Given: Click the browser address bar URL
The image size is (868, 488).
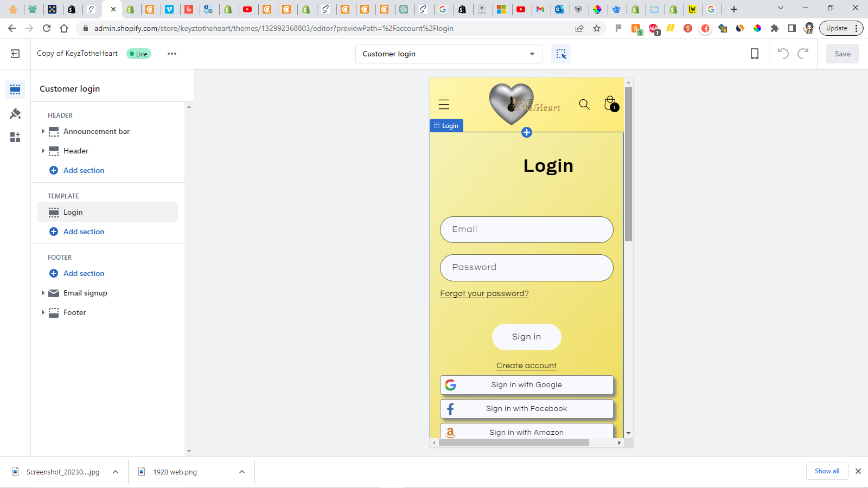Looking at the screenshot, I should [x=274, y=28].
